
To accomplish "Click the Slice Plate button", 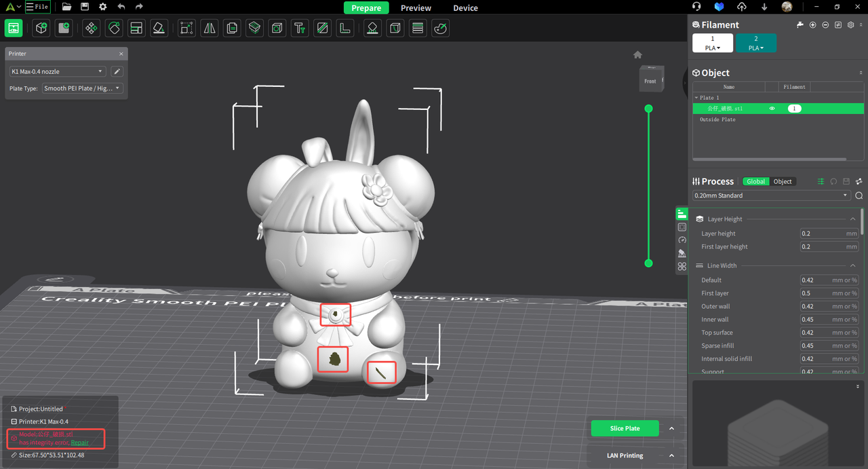I will pyautogui.click(x=625, y=428).
